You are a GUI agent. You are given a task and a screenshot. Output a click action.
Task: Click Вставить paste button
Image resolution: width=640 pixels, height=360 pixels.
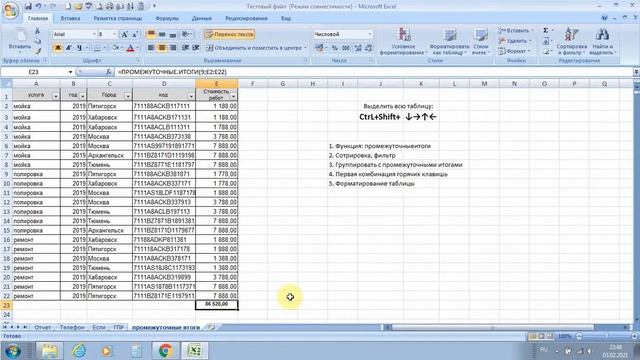pyautogui.click(x=19, y=41)
